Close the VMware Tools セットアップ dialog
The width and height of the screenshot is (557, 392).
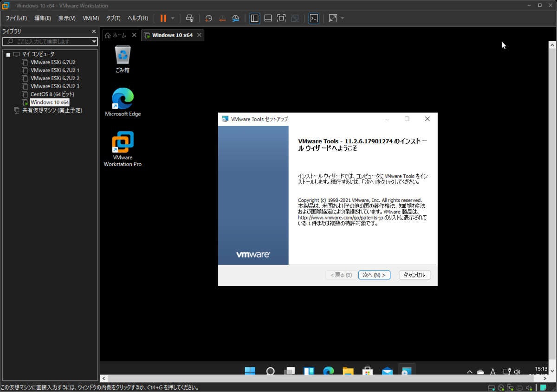pos(427,119)
